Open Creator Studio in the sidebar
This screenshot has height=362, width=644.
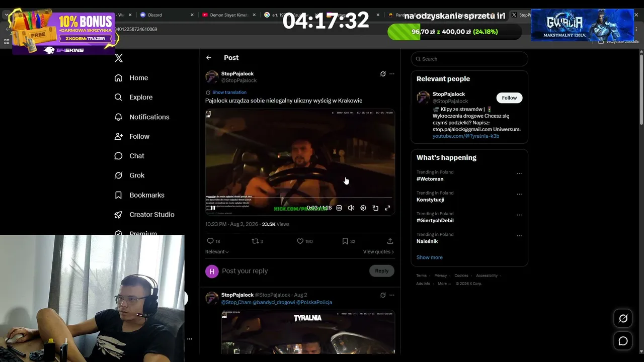[144, 215]
